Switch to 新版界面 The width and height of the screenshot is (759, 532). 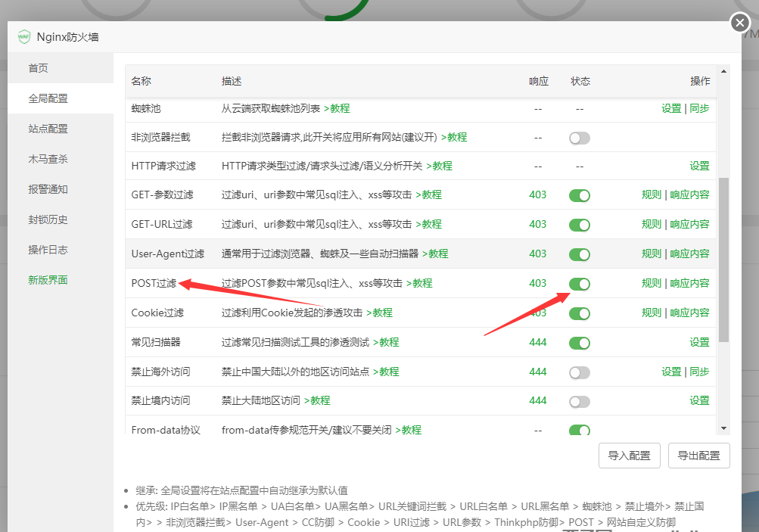pos(48,280)
